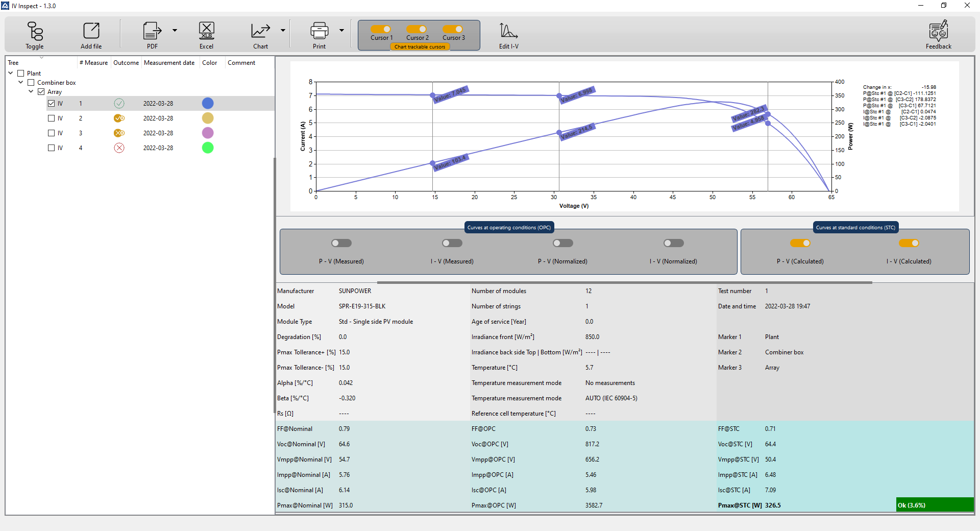Open the Feedback form icon

click(x=938, y=32)
